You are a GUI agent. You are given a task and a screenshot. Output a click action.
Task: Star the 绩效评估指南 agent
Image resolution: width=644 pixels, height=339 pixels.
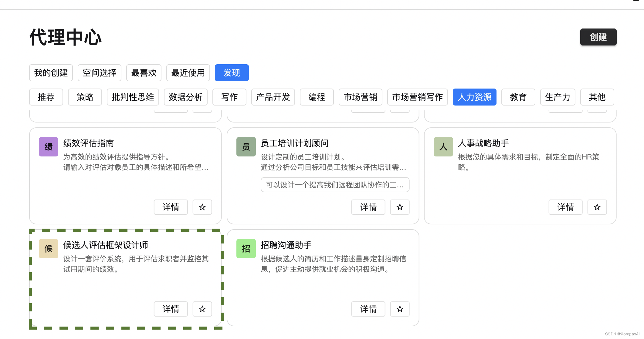(x=202, y=207)
